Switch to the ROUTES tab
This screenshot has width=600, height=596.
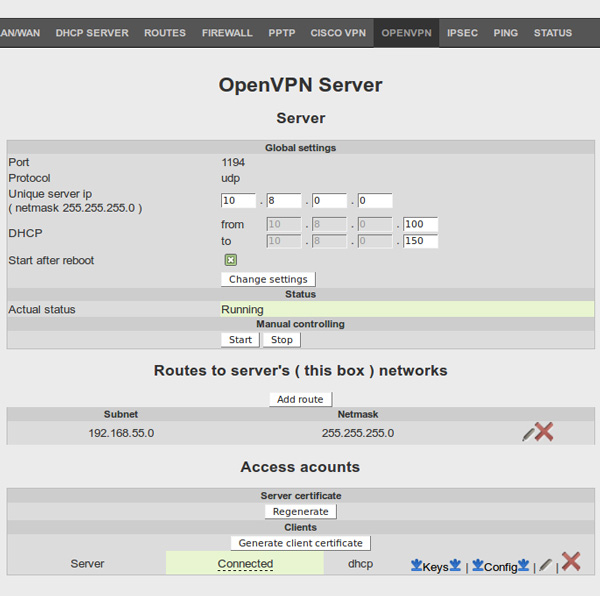[x=165, y=33]
